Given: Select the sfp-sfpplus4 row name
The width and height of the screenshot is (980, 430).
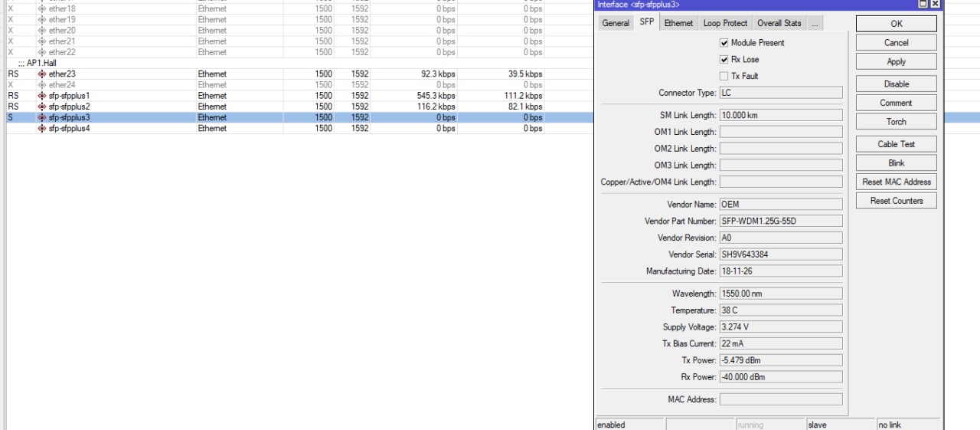Looking at the screenshot, I should click(x=70, y=128).
